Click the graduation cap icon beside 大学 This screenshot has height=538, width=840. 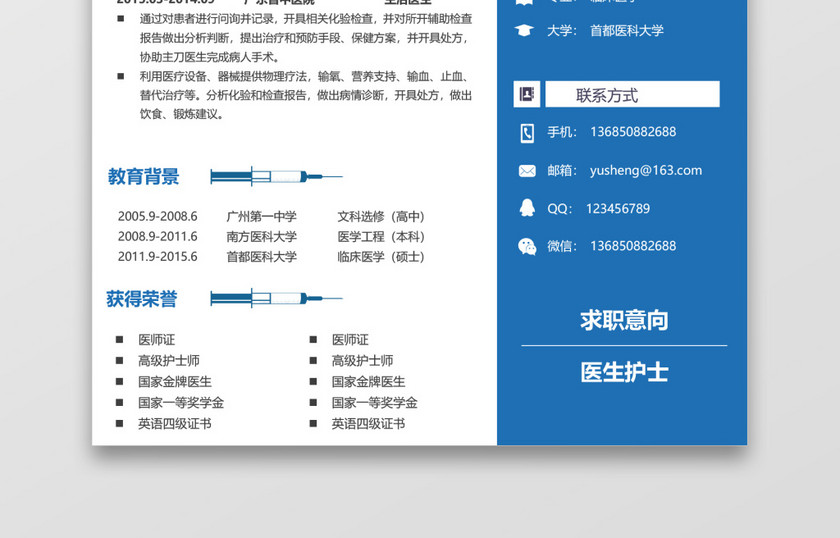[x=524, y=31]
